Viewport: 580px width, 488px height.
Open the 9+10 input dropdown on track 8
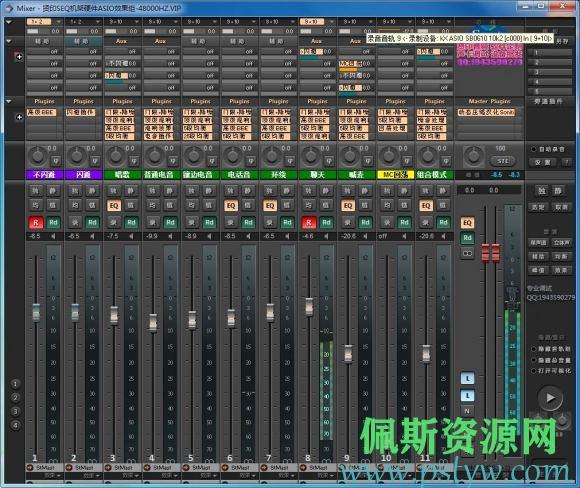(x=317, y=22)
